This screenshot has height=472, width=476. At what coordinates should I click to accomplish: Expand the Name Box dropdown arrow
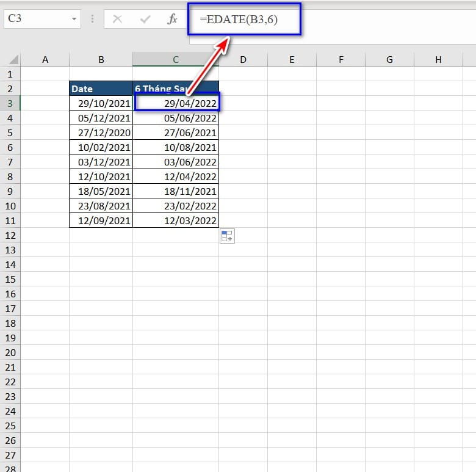click(x=74, y=19)
